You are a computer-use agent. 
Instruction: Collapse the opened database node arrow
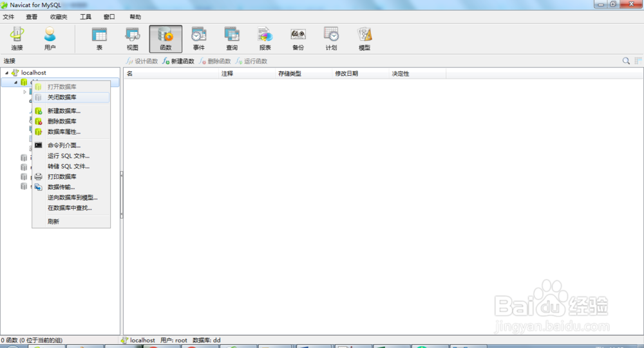coord(15,82)
